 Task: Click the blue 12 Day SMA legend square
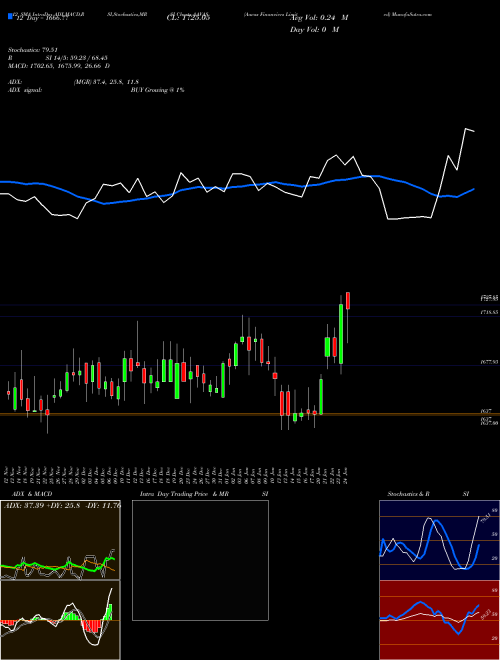11,17
